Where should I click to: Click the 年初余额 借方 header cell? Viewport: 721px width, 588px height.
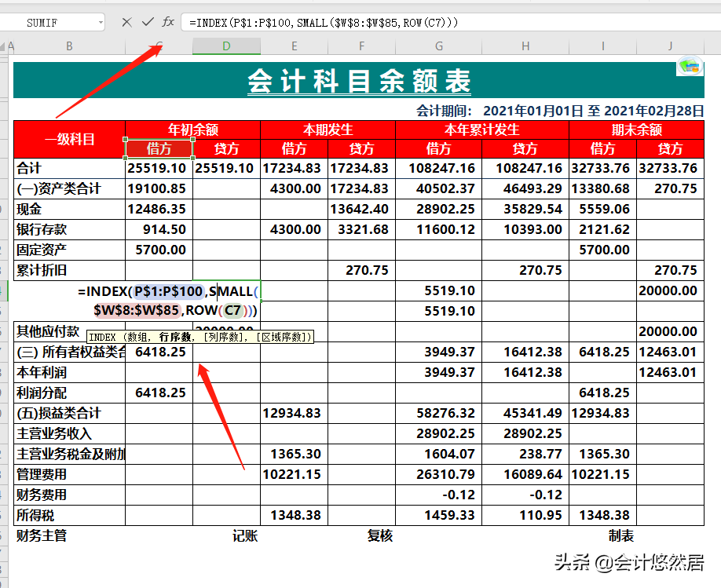(158, 148)
